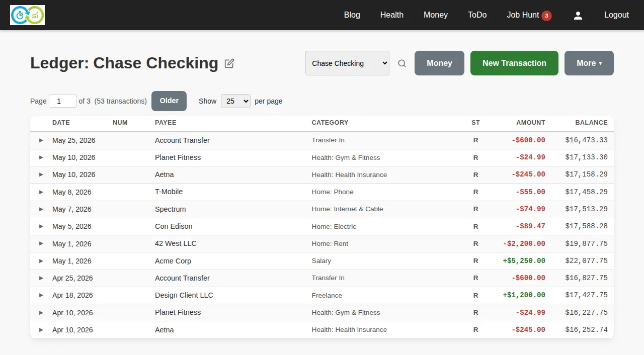Click the Freelance category cell
Image resolution: width=644 pixels, height=355 pixels.
(x=327, y=296)
